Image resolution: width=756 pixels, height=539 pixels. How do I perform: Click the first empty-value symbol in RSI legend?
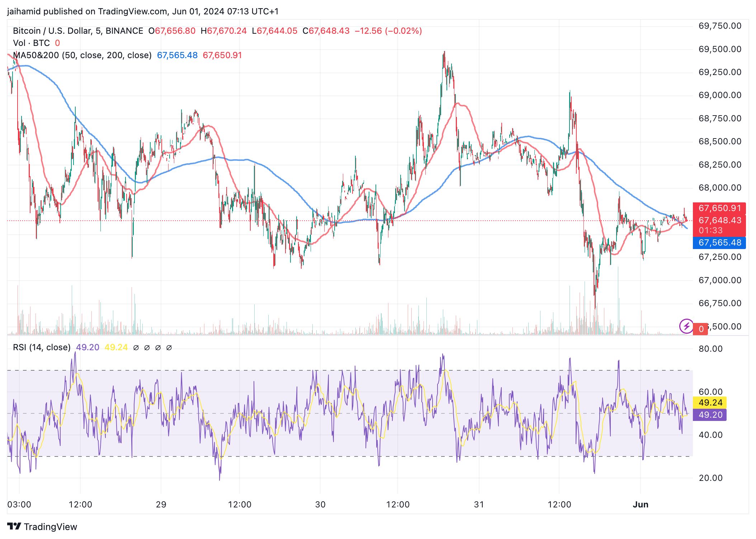(136, 347)
